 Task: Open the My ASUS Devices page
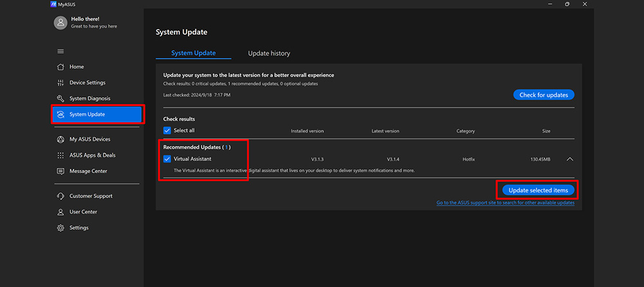pyautogui.click(x=90, y=139)
